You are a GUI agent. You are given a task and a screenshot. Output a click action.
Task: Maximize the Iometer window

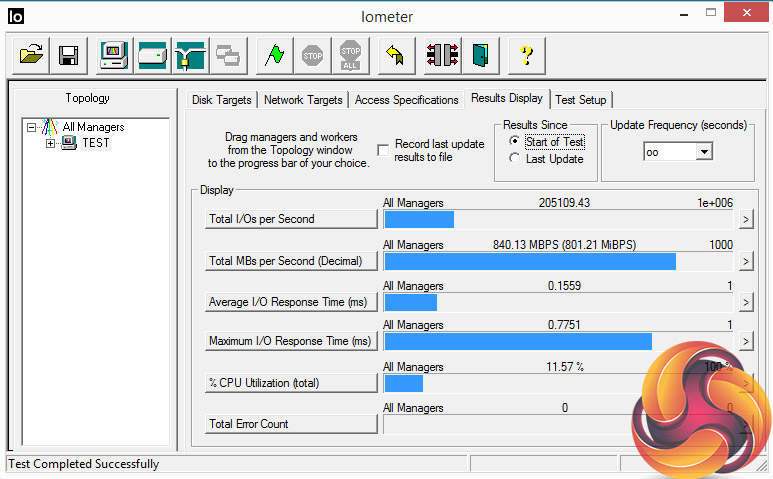pyautogui.click(x=711, y=13)
